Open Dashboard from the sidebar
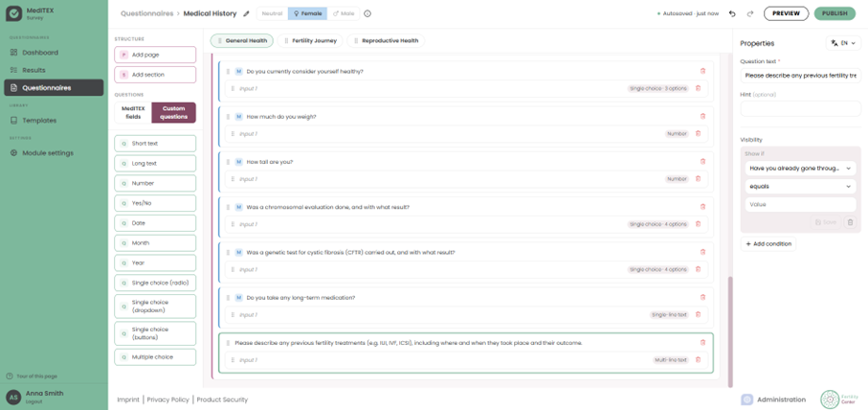Image resolution: width=868 pixels, height=410 pixels. (x=54, y=53)
